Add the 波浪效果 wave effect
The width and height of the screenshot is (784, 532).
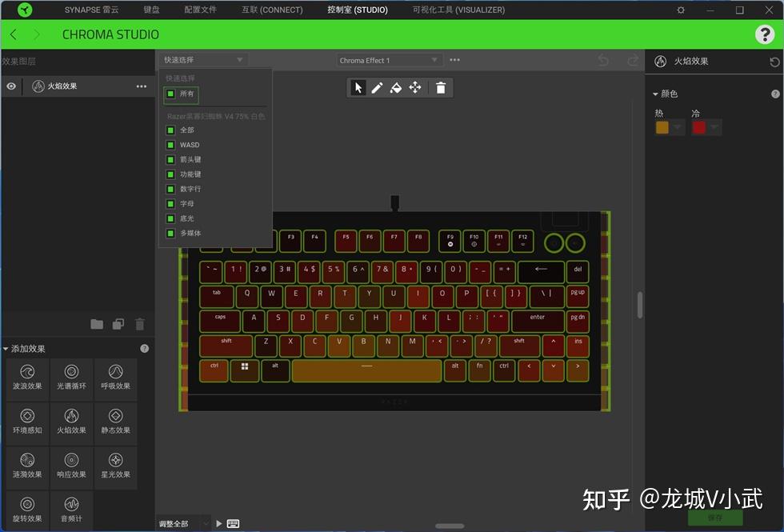27,378
